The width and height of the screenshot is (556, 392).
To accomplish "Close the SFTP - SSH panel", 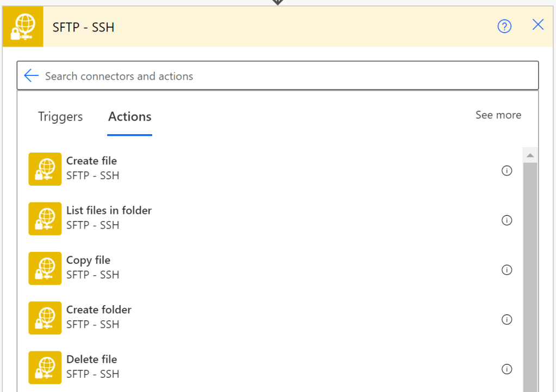I will click(538, 25).
